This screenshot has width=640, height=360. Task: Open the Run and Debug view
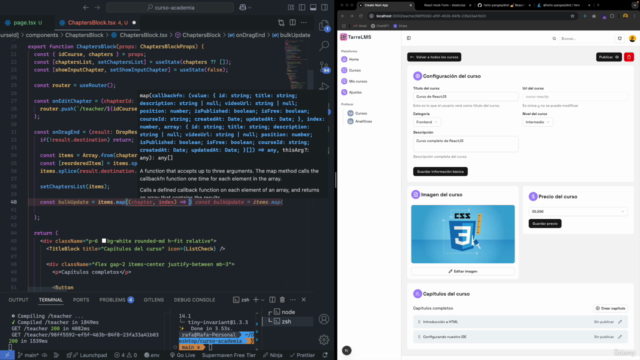click(x=324, y=87)
